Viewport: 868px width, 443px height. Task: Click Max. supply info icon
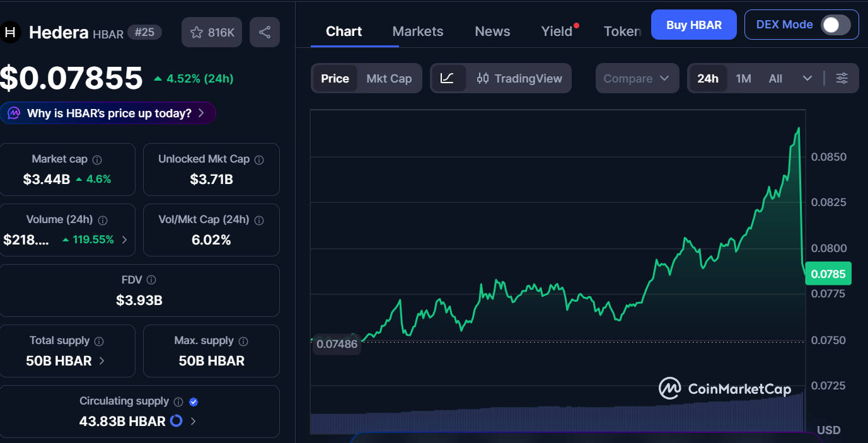click(243, 341)
